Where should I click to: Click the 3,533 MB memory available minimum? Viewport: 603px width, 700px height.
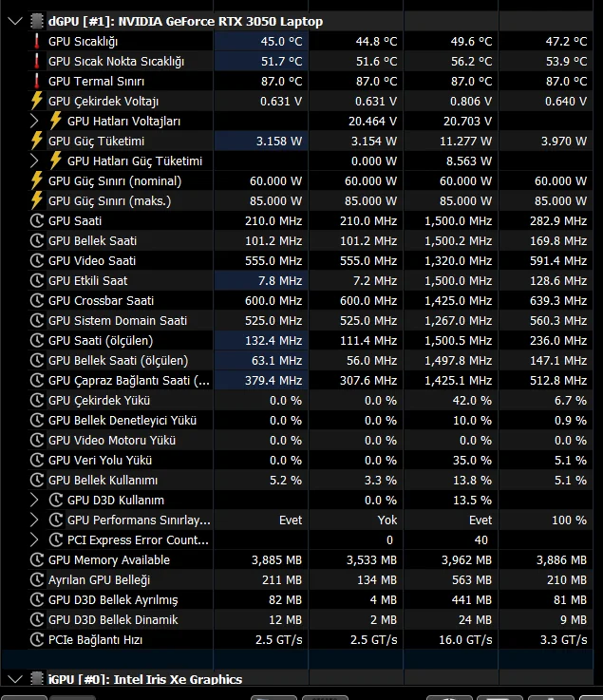(372, 559)
